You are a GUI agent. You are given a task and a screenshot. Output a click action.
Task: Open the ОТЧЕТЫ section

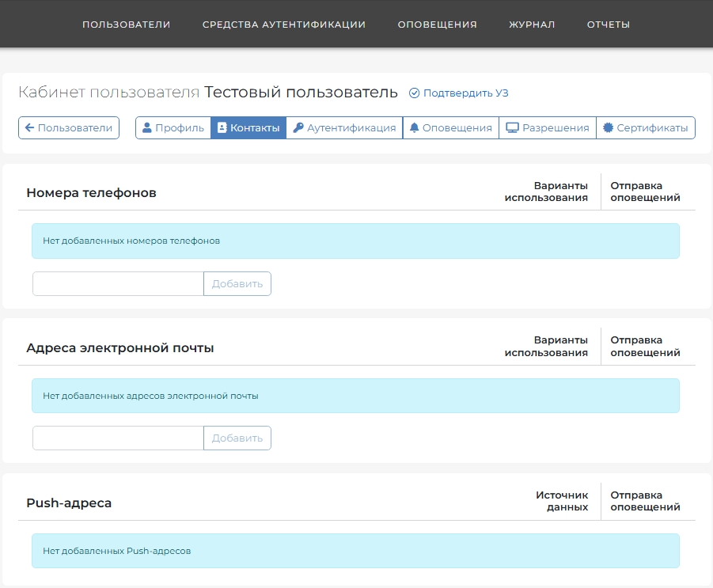pyautogui.click(x=609, y=25)
